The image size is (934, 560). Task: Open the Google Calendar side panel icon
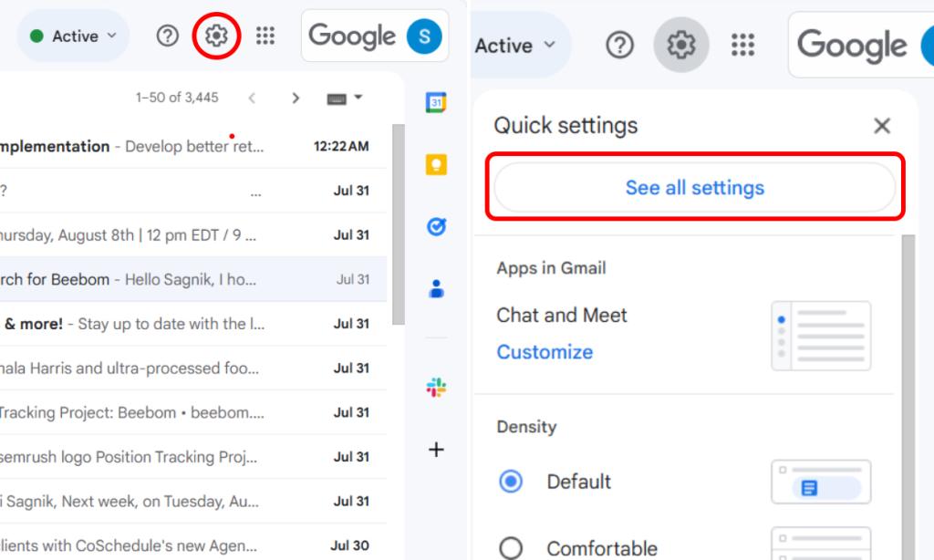click(x=436, y=102)
